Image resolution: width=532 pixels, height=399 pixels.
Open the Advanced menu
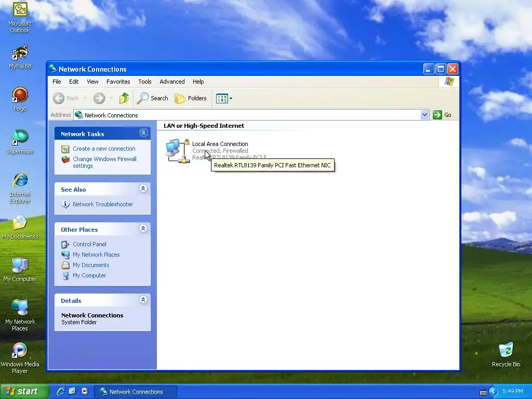pyautogui.click(x=172, y=82)
